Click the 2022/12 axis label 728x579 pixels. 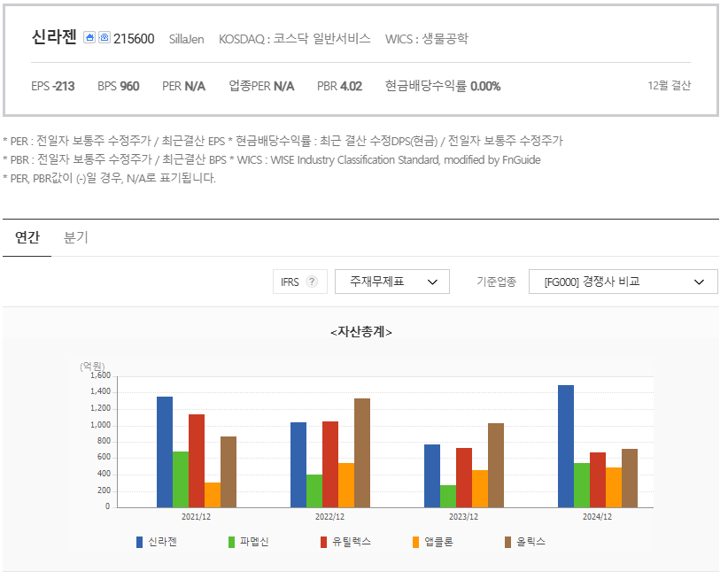point(329,516)
